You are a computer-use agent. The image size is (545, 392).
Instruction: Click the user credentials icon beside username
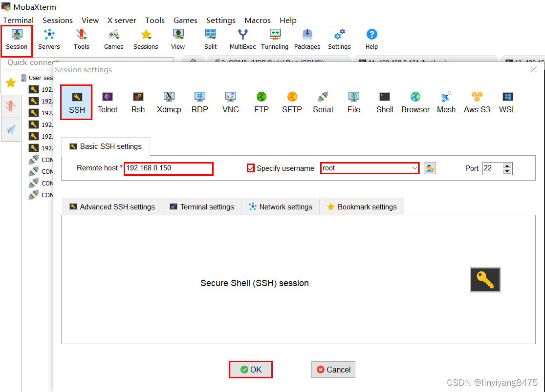pyautogui.click(x=430, y=168)
